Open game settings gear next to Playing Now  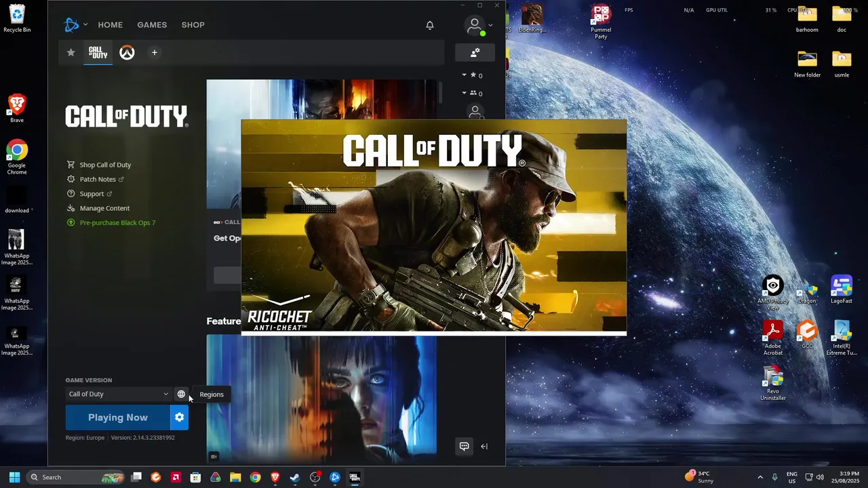179,418
